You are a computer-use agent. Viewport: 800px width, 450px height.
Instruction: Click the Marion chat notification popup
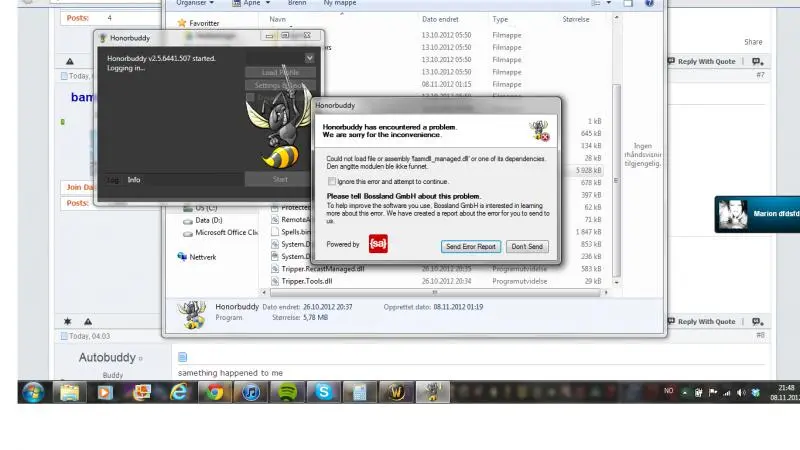[x=757, y=214]
